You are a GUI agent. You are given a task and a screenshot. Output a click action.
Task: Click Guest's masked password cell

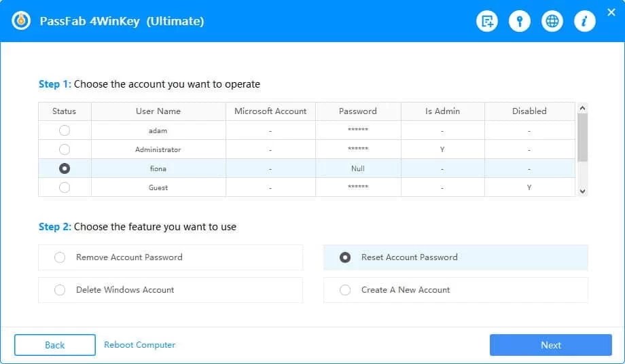click(358, 187)
